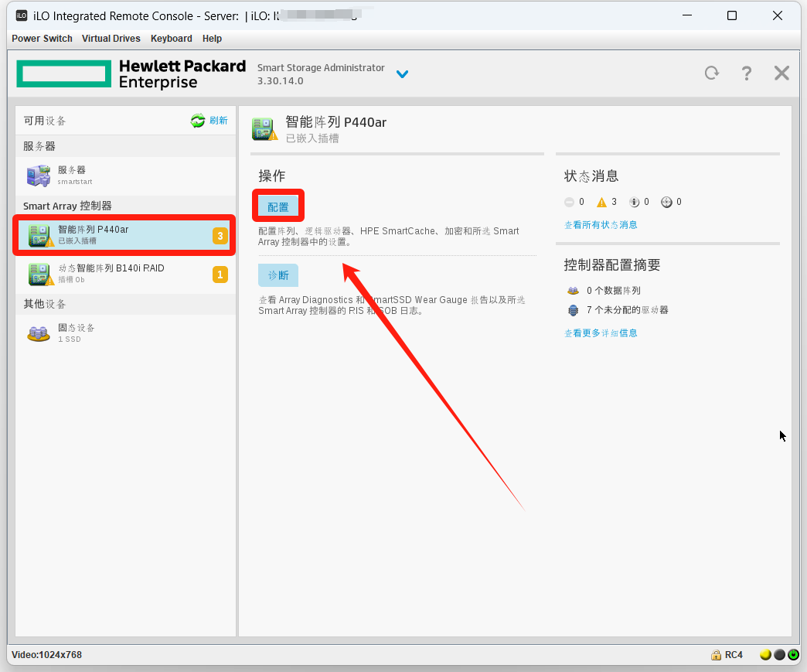The height and width of the screenshot is (672, 807).
Task: Click the green 刷新 refresh icon
Action: click(x=198, y=121)
